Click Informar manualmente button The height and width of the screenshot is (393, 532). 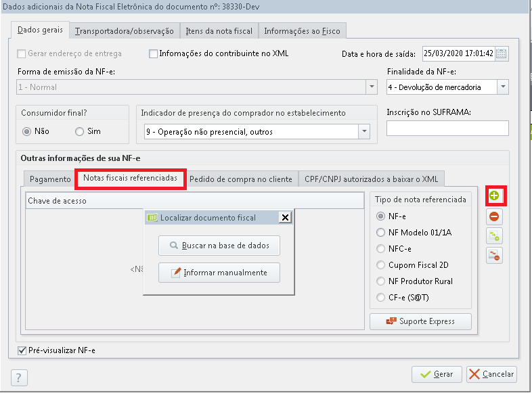click(x=219, y=273)
